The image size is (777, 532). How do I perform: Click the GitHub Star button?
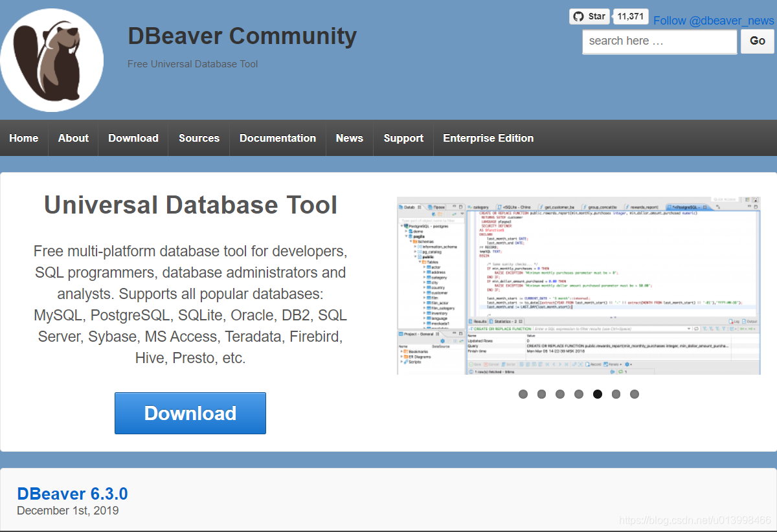(590, 17)
